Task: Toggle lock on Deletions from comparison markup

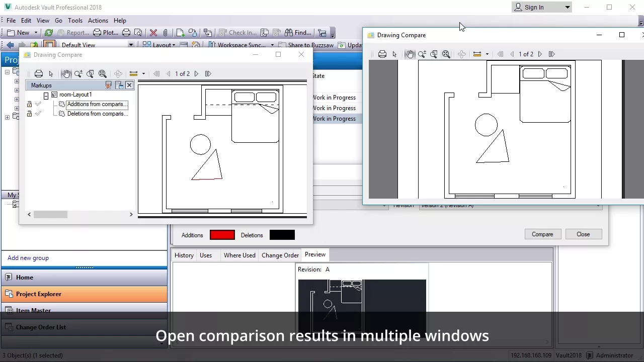Action: tap(29, 114)
